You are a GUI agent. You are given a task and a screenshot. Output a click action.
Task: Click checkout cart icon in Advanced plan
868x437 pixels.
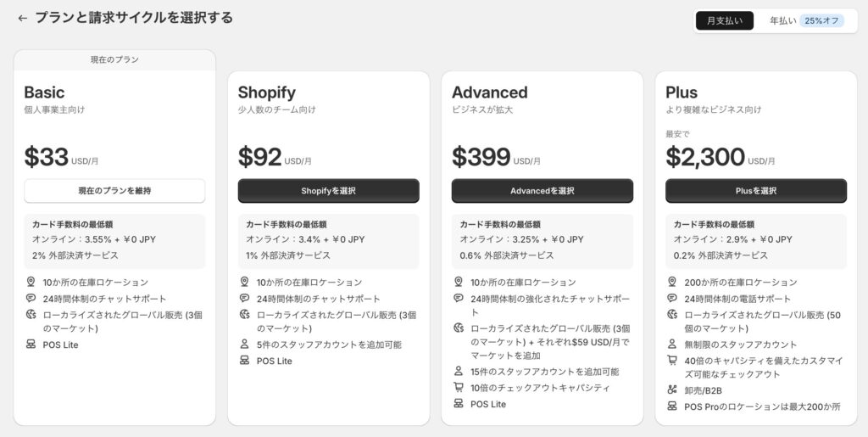[458, 387]
